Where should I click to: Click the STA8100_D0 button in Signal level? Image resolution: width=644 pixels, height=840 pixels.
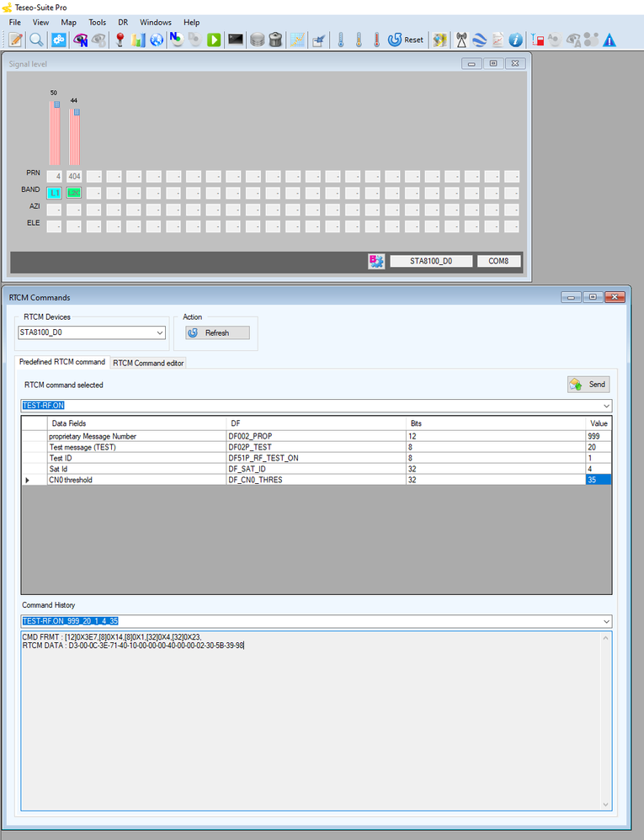pos(431,261)
